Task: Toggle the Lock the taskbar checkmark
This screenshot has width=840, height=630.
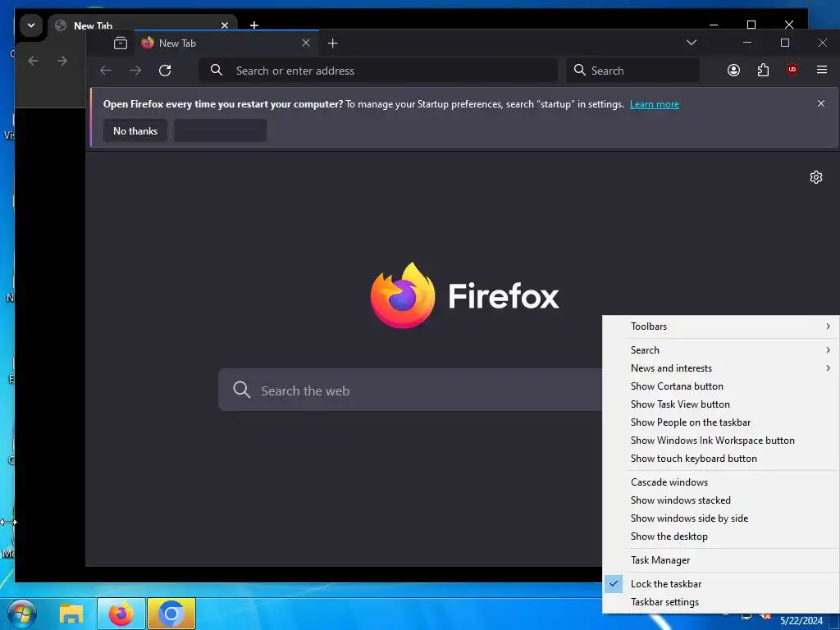Action: [614, 583]
